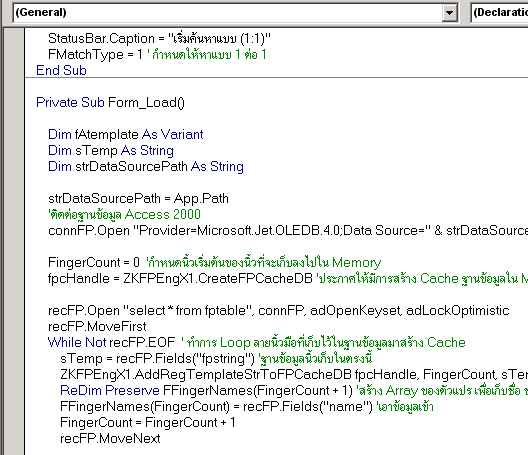Screen dimensions: 528x455
Task: Click the recFP.Open select statement
Action: (x=278, y=311)
